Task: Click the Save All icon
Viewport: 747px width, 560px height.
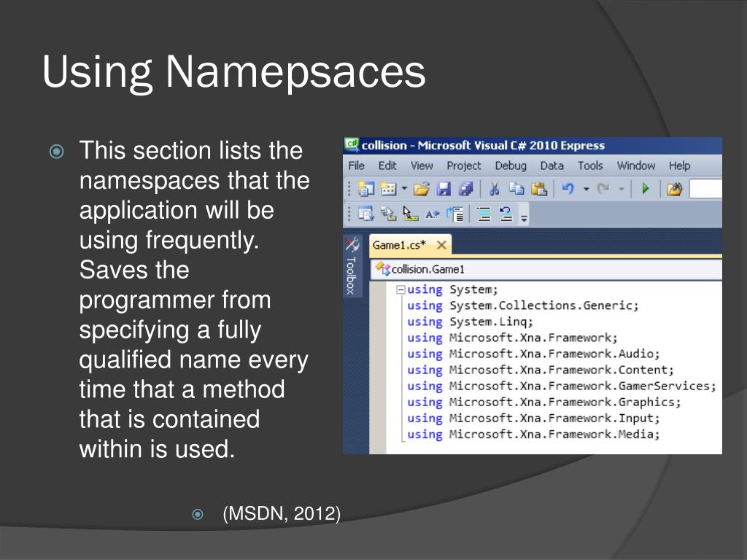Action: pos(465,189)
